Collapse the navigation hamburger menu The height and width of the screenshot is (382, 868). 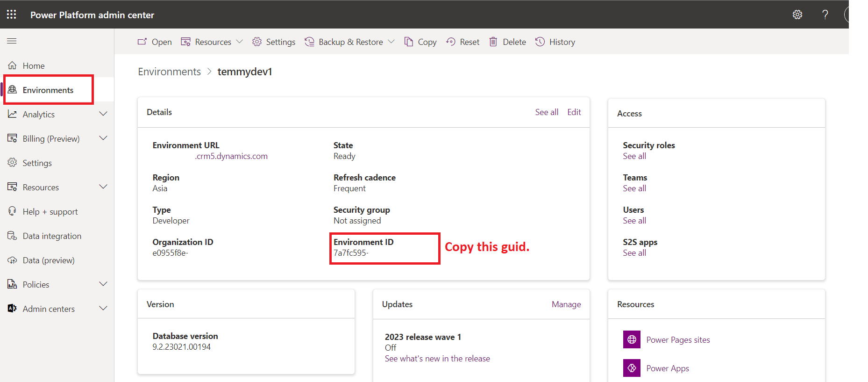pos(12,41)
